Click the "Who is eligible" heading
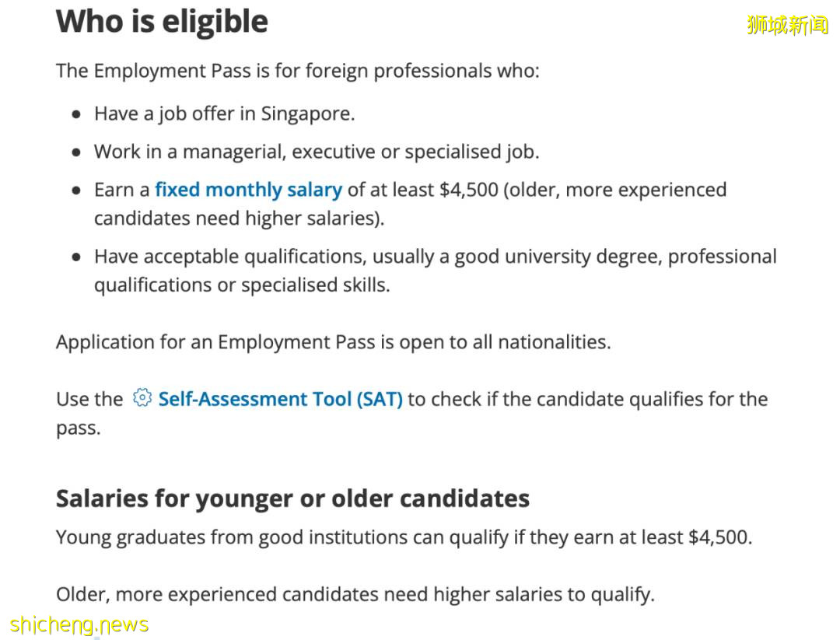The width and height of the screenshot is (840, 640). click(162, 22)
